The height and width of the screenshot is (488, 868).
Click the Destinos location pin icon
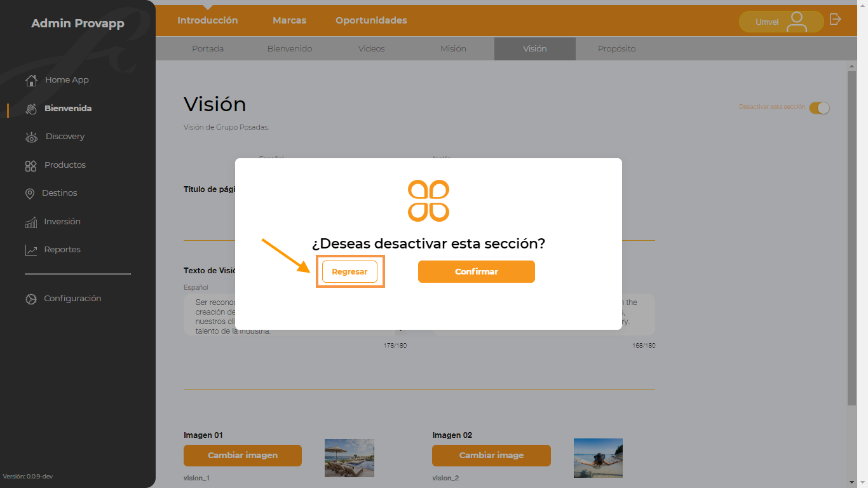tap(30, 193)
